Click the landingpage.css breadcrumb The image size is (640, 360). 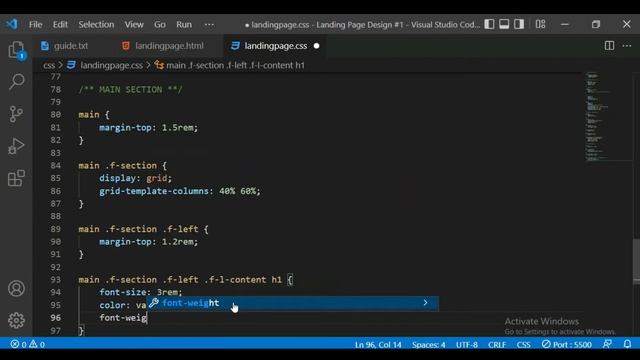click(111, 65)
